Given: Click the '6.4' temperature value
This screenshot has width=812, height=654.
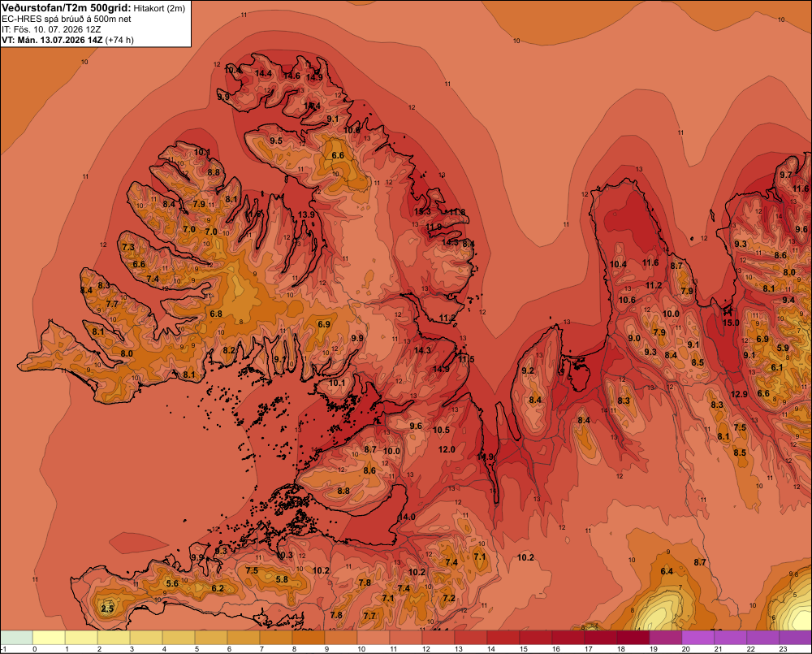Looking at the screenshot, I should (x=667, y=571).
